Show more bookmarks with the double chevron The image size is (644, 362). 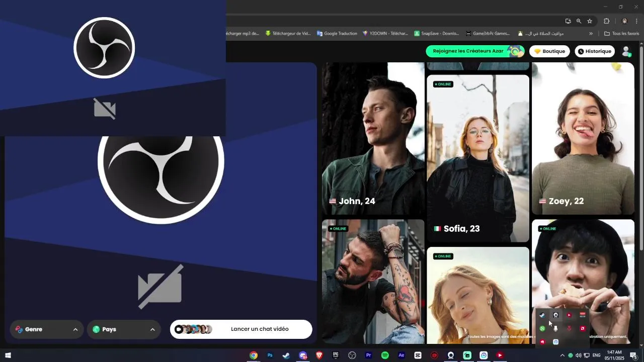pos(591,34)
